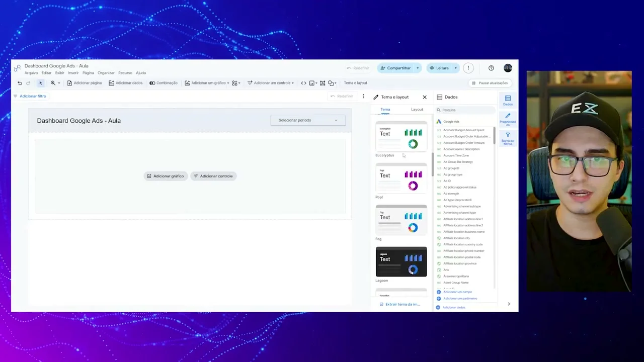Open the three-dot more options menu in header
This screenshot has width=644, height=362.
click(x=468, y=68)
